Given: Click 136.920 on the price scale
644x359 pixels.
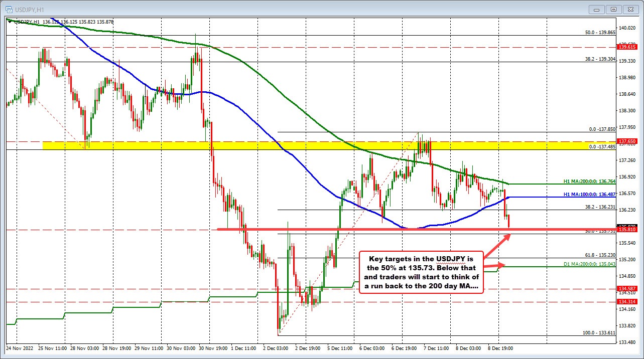Looking at the screenshot, I should point(627,177).
